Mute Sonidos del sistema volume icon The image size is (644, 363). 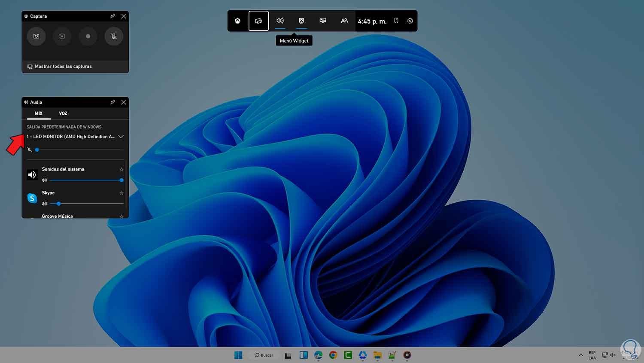[44, 180]
